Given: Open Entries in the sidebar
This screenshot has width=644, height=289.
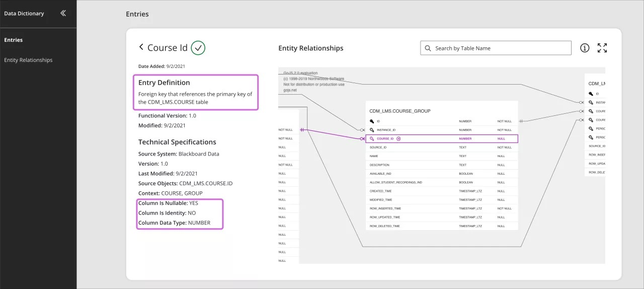Looking at the screenshot, I should (x=14, y=40).
